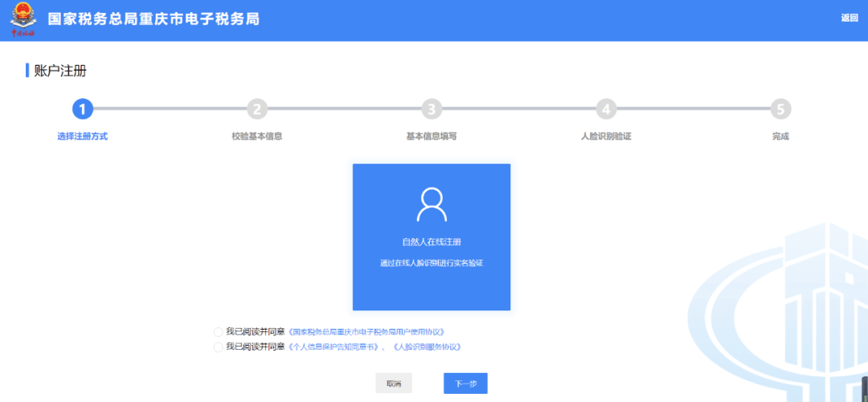This screenshot has height=402, width=868.
Task: Select the 选择注册方式 step label
Action: pos(82,136)
